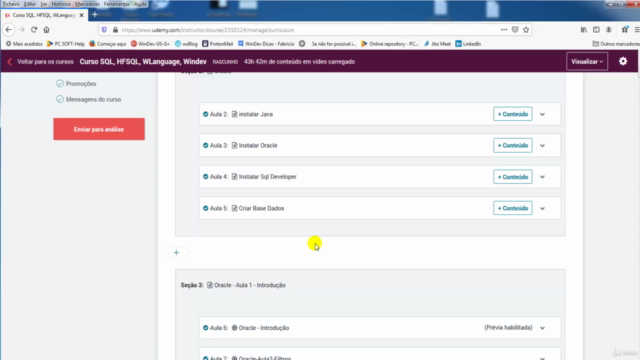The height and width of the screenshot is (360, 640).
Task: Click the Enviar para análise button
Action: [99, 129]
